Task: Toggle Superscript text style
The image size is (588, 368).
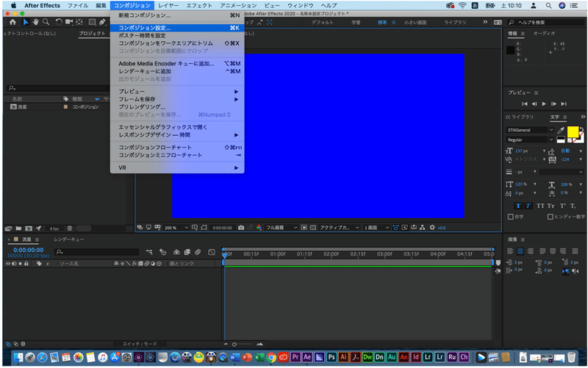Action: click(563, 206)
